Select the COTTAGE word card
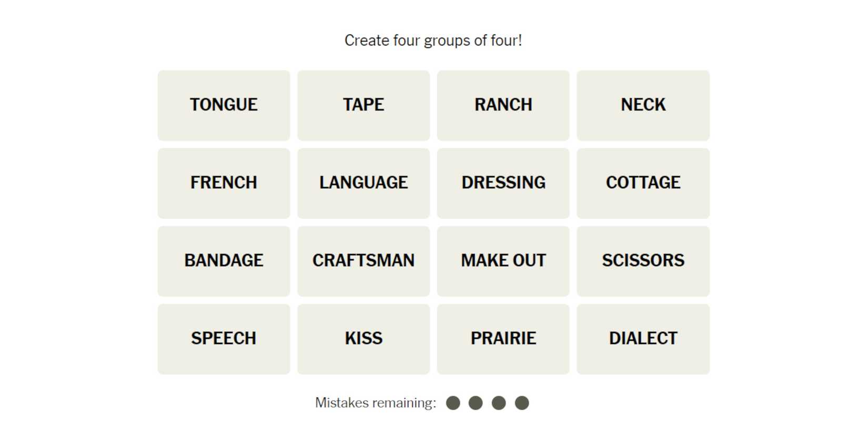The width and height of the screenshot is (868, 434). 643,183
